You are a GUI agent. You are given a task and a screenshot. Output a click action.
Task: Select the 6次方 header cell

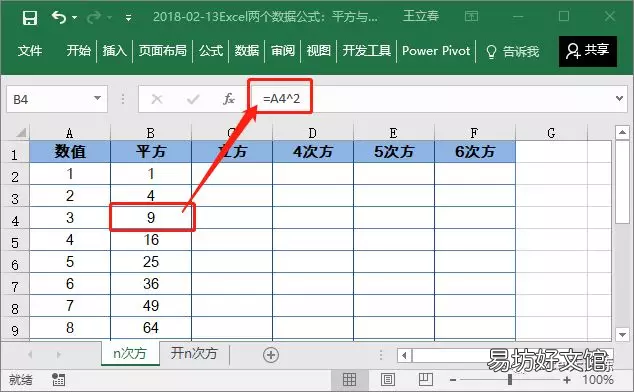click(x=475, y=152)
